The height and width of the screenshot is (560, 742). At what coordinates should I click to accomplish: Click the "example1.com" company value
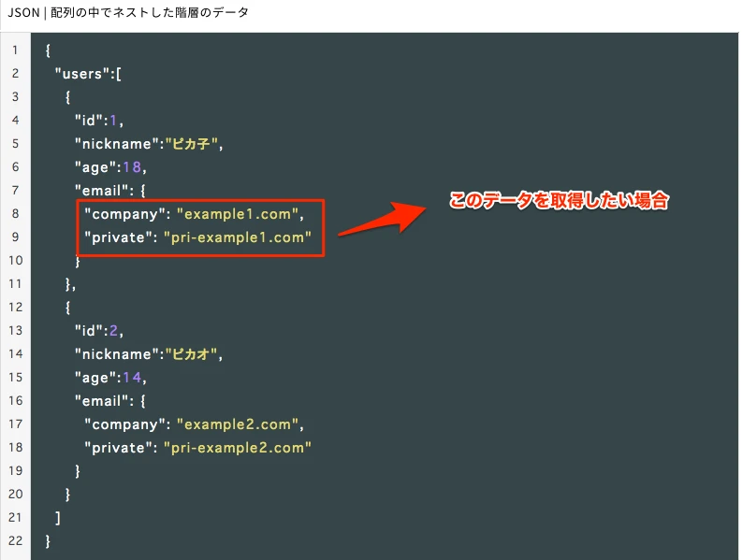coord(238,214)
